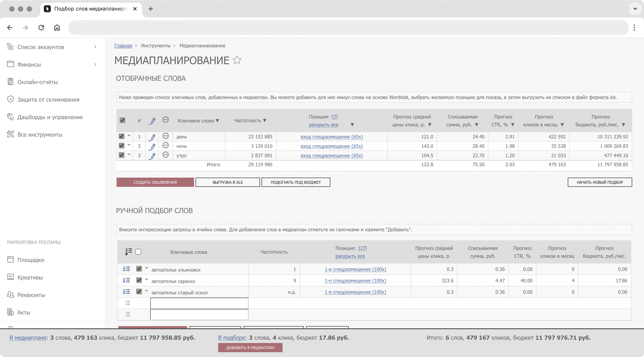Click the sort list icon in manual selection header
644x357 pixels.
[128, 251]
